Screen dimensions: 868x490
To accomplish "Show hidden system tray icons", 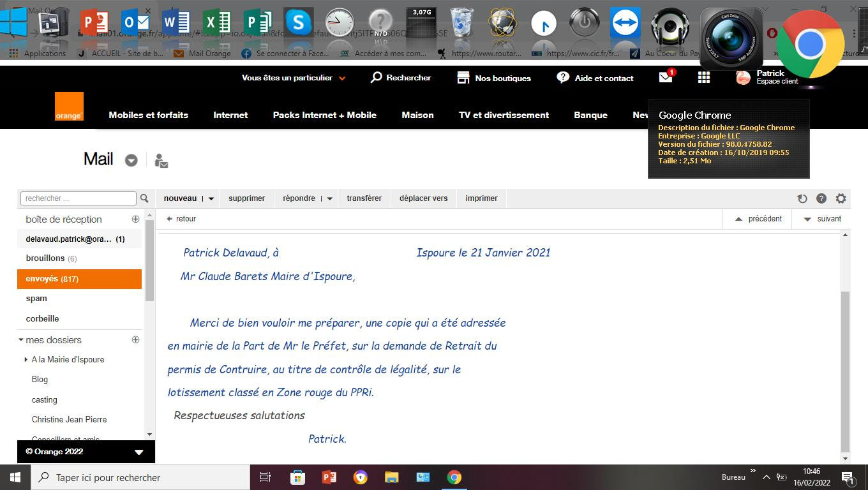I will (766, 477).
